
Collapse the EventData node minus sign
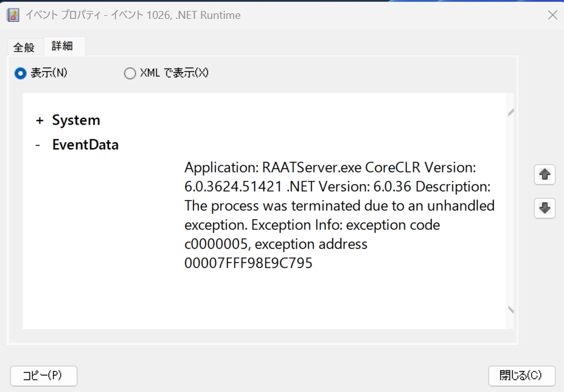pos(38,145)
